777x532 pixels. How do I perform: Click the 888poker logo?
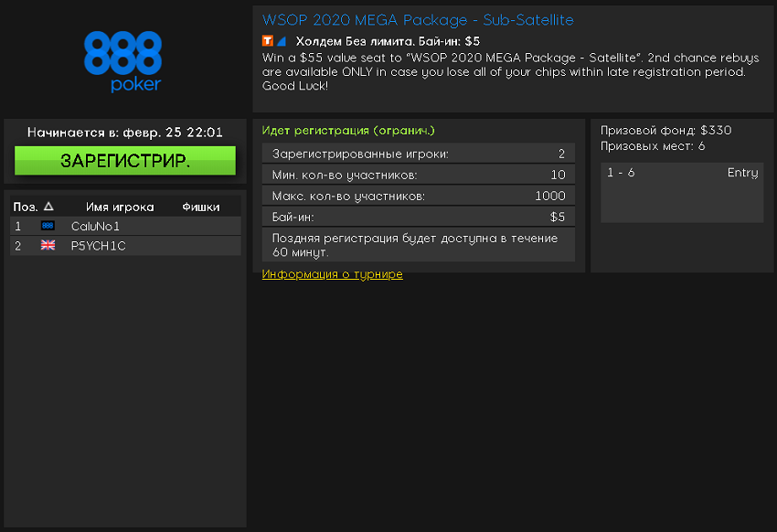click(122, 61)
